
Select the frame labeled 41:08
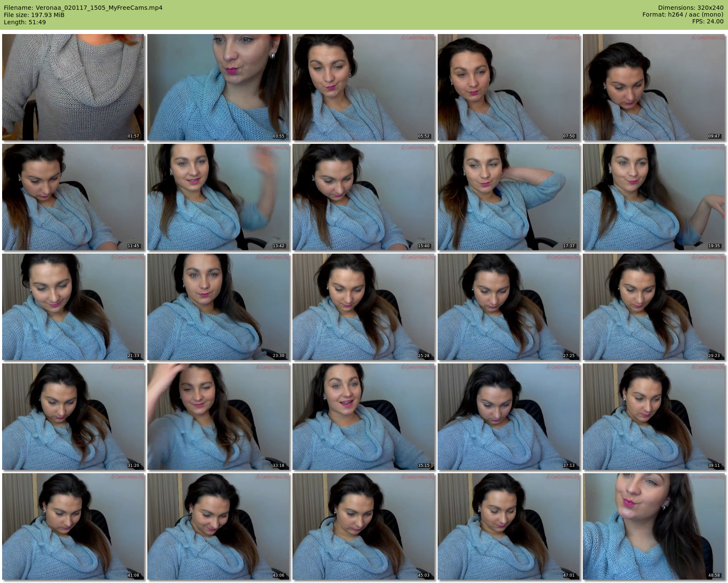pos(73,526)
